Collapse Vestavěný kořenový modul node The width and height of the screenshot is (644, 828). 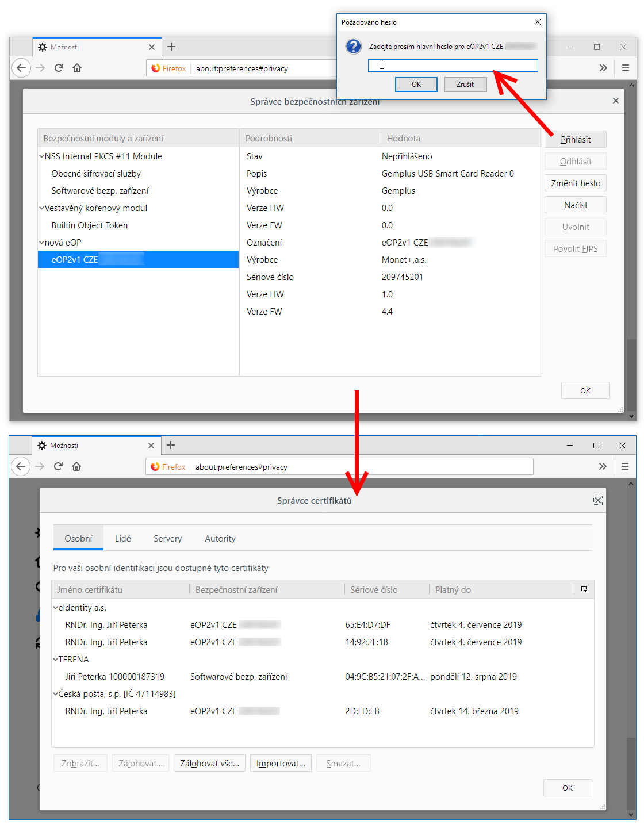pyautogui.click(x=41, y=208)
